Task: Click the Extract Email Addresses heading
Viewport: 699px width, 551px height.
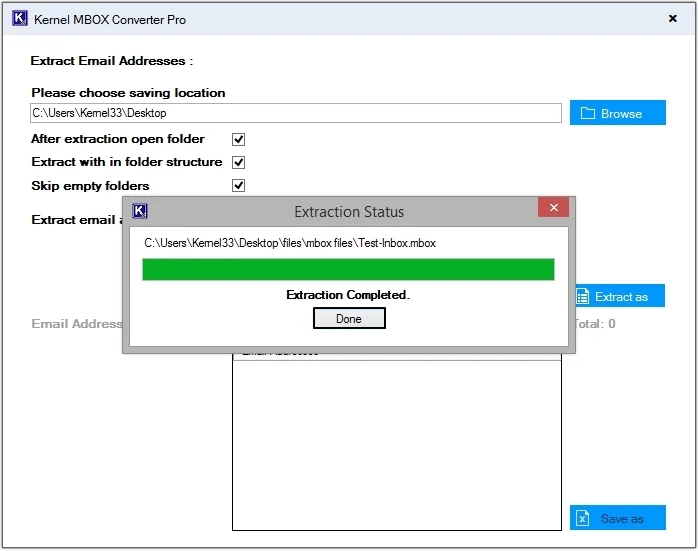Action: [112, 61]
